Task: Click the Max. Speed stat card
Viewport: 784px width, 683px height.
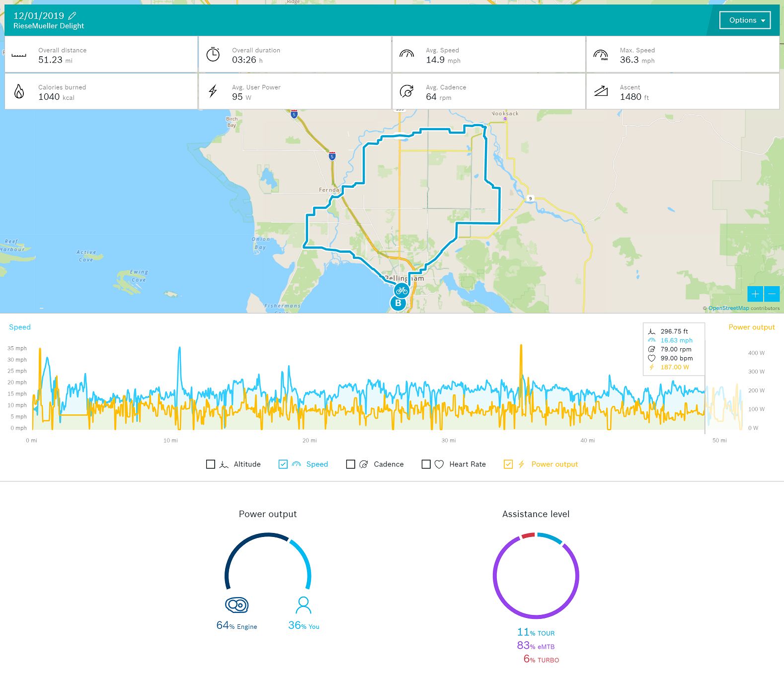Action: coord(682,55)
